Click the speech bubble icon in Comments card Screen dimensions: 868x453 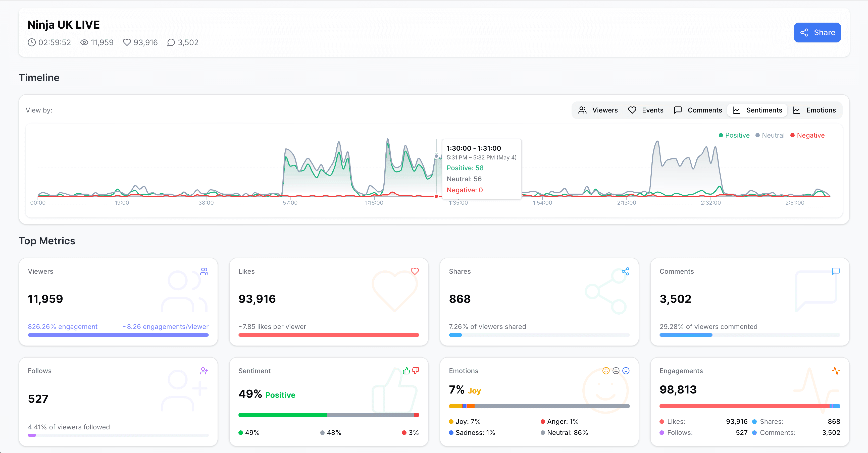836,271
